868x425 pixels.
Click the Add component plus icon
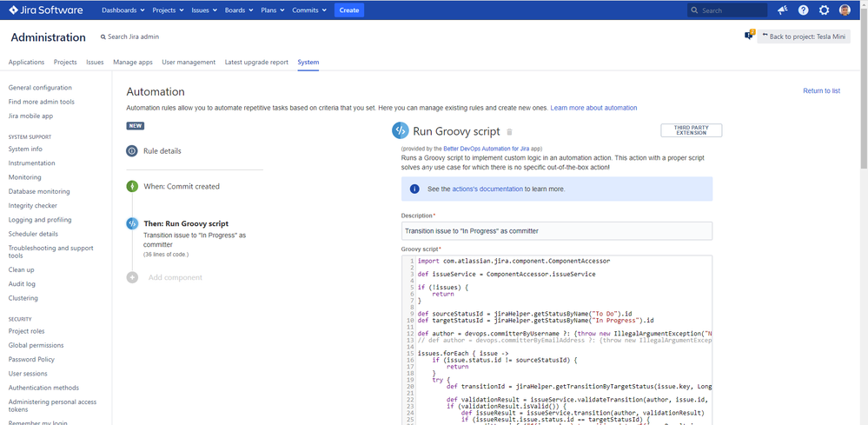[x=132, y=277]
